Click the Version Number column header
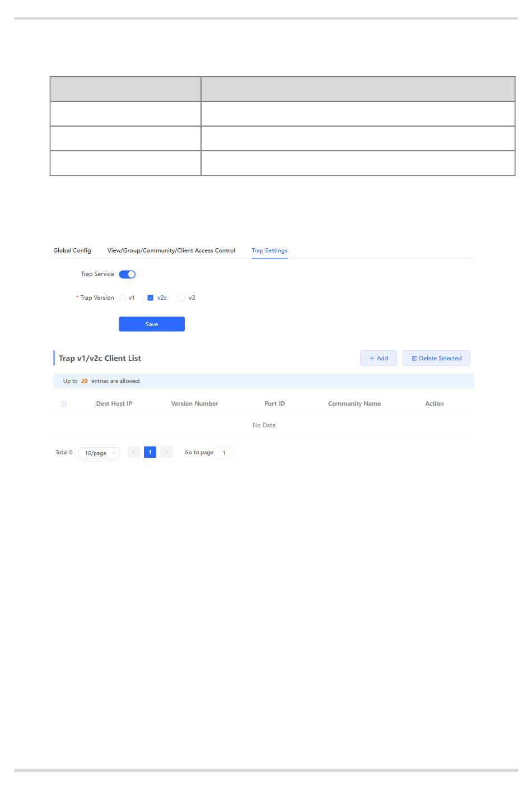Viewport: 532px width, 789px height. (195, 403)
